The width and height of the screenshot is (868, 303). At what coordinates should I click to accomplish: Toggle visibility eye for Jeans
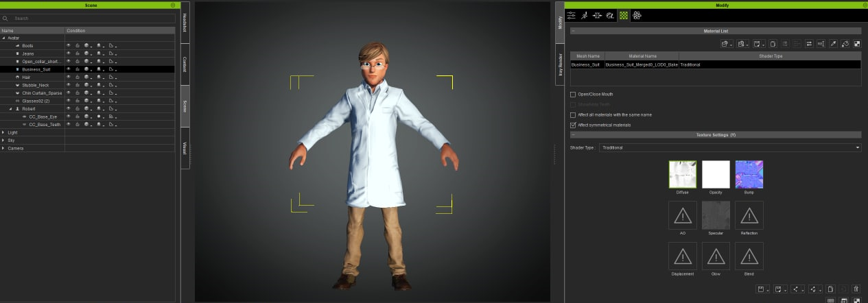[69, 53]
